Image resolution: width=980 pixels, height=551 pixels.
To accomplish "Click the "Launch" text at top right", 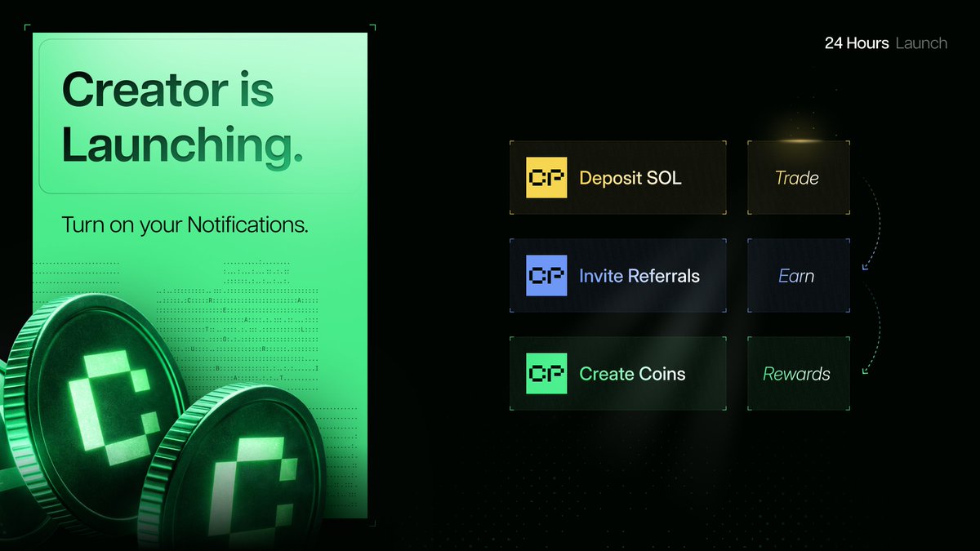I will 921,43.
